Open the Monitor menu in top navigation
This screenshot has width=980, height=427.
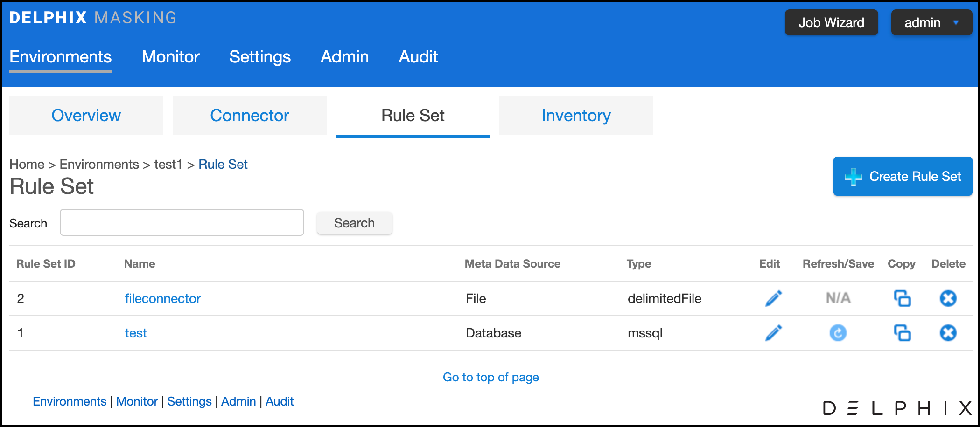click(170, 57)
